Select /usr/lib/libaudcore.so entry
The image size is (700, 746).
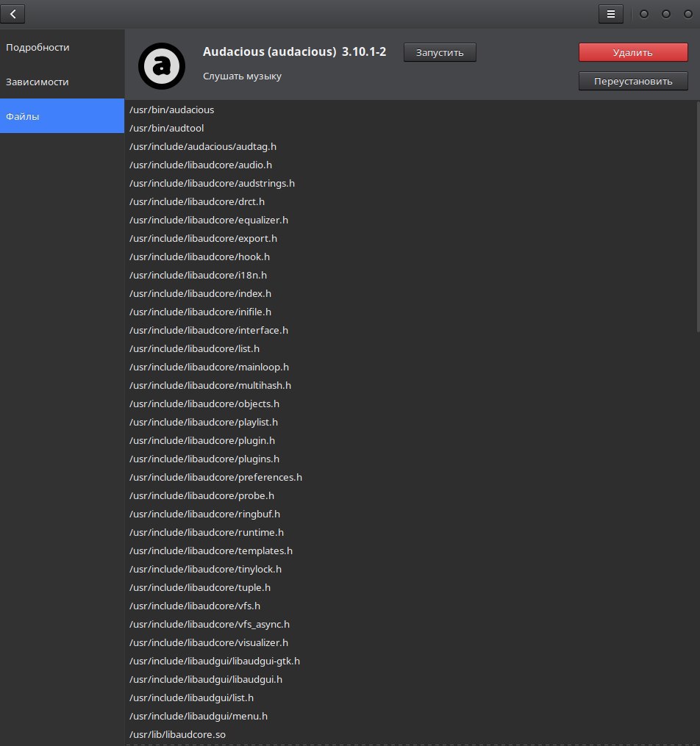[x=177, y=734]
